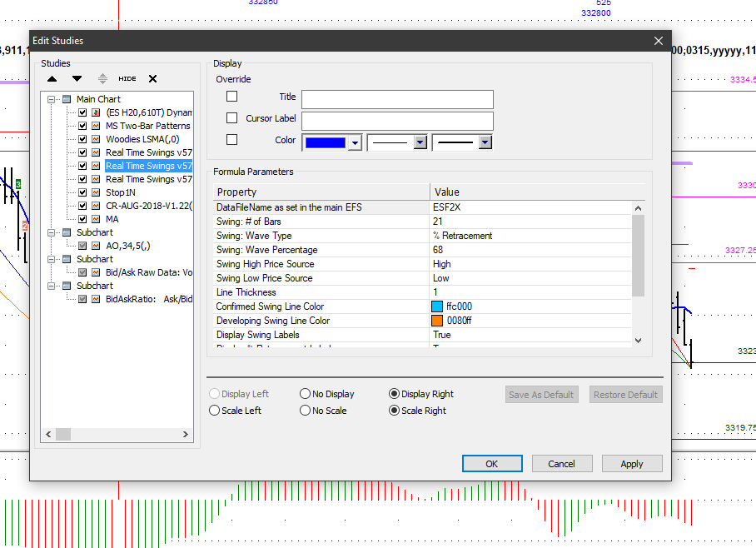This screenshot has width=756, height=548.
Task: Click the icon beside Woodies LSMA(,0)
Action: [x=96, y=139]
